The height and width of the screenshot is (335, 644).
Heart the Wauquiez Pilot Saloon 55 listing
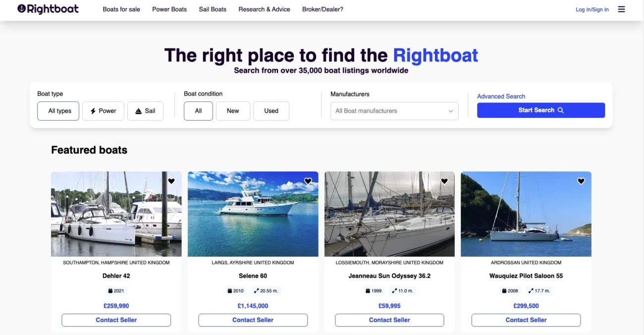[x=581, y=181]
